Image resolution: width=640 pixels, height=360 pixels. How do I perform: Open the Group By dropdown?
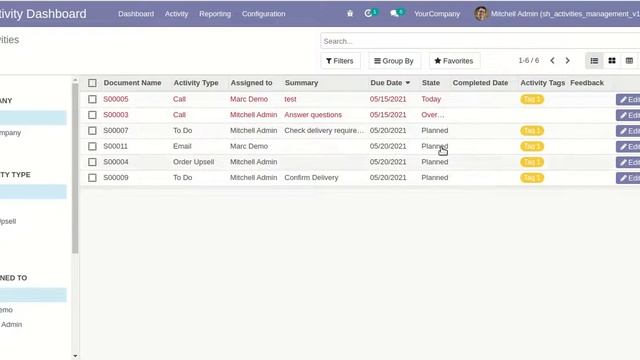(394, 61)
